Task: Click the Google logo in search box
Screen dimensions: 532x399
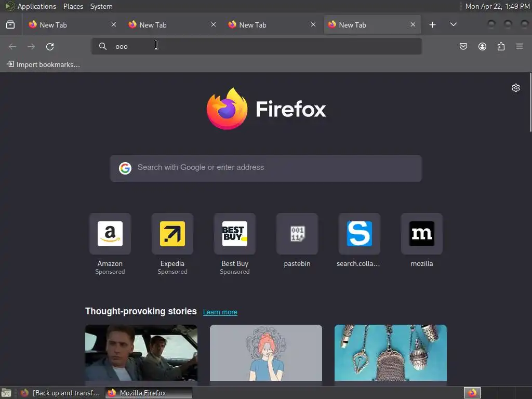Action: [125, 168]
